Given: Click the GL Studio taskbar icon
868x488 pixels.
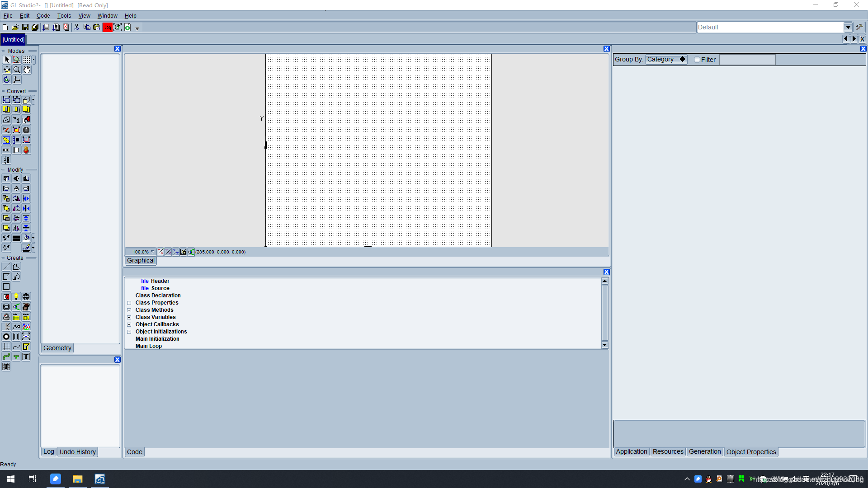Looking at the screenshot, I should click(x=99, y=479).
